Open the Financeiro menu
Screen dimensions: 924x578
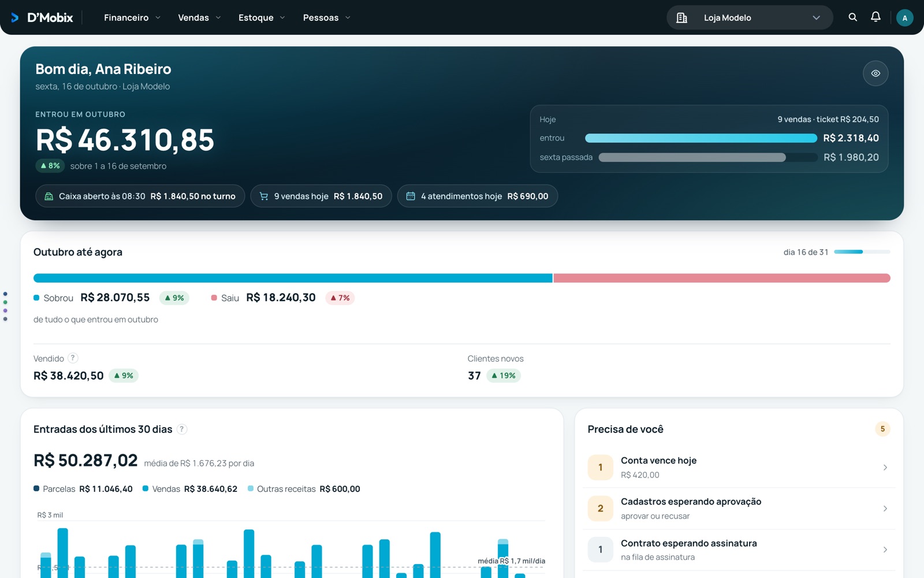[x=132, y=18]
